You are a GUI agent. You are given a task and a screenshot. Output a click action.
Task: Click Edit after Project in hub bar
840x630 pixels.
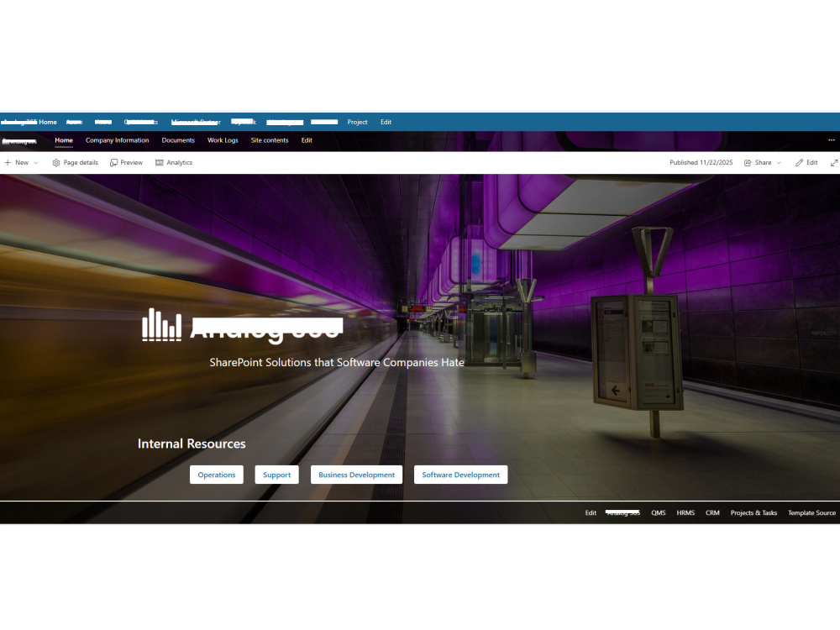click(x=386, y=122)
